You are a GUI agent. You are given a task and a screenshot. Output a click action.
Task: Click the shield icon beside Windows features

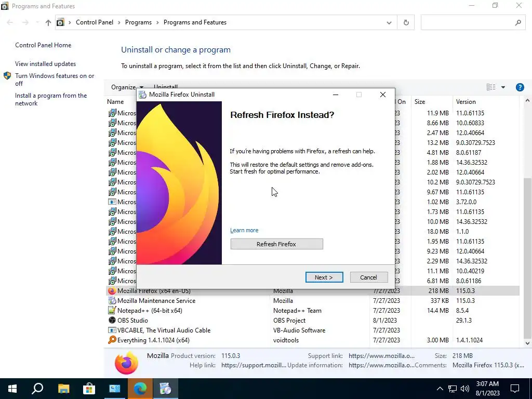pyautogui.click(x=7, y=76)
